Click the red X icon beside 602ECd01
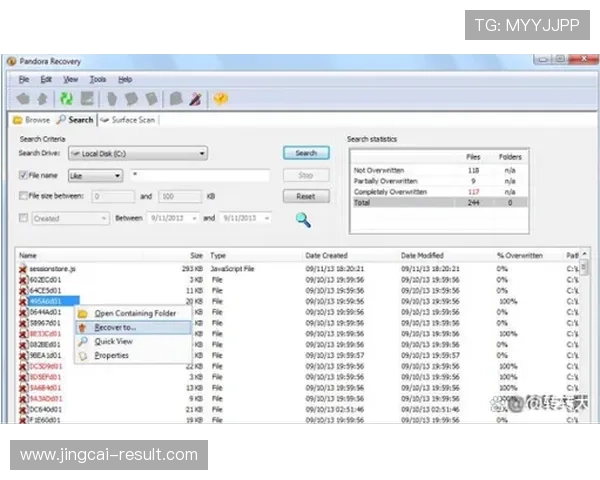This screenshot has height=480, width=600. (x=23, y=280)
